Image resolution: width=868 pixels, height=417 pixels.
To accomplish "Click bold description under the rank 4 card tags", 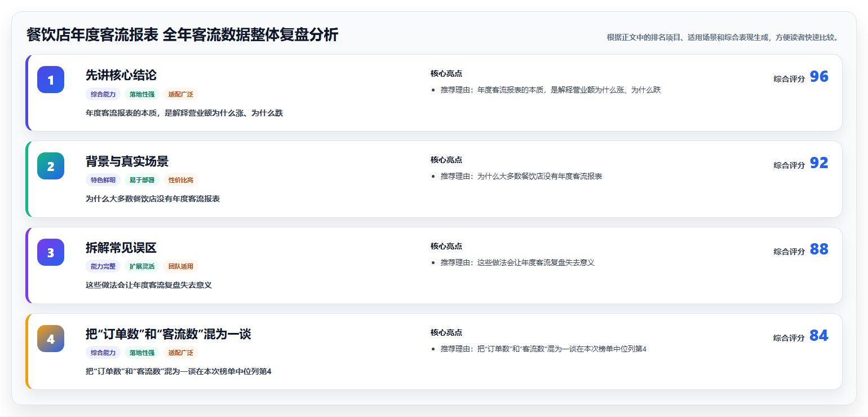I will point(179,371).
